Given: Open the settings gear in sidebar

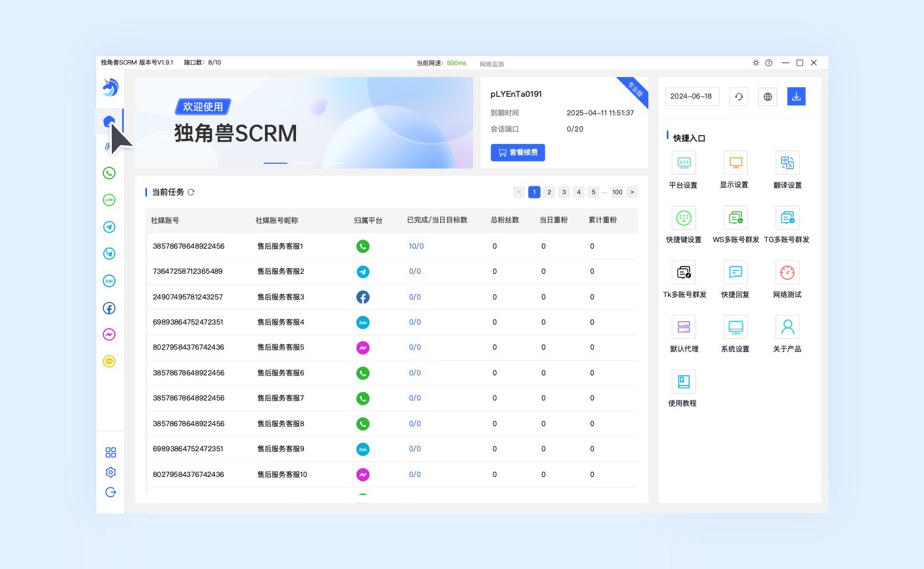Looking at the screenshot, I should point(111,472).
